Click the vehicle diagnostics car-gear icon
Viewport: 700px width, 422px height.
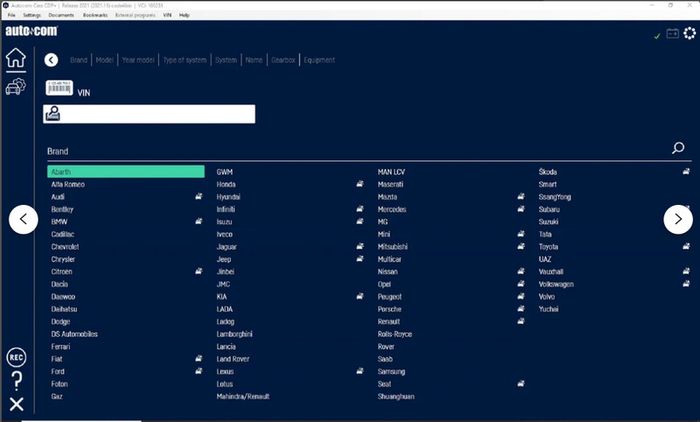point(16,86)
